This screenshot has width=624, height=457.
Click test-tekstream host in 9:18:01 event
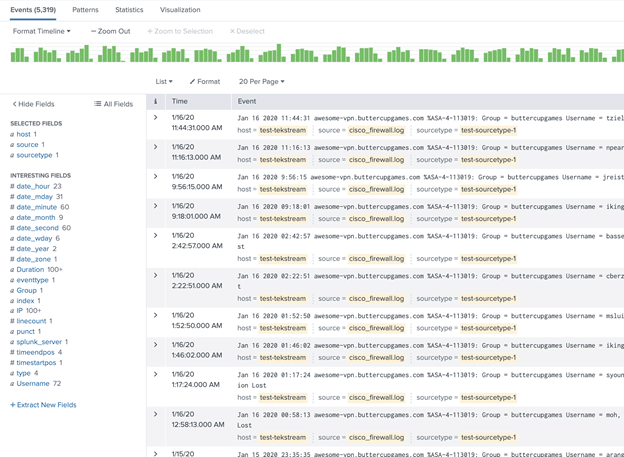coord(283,219)
